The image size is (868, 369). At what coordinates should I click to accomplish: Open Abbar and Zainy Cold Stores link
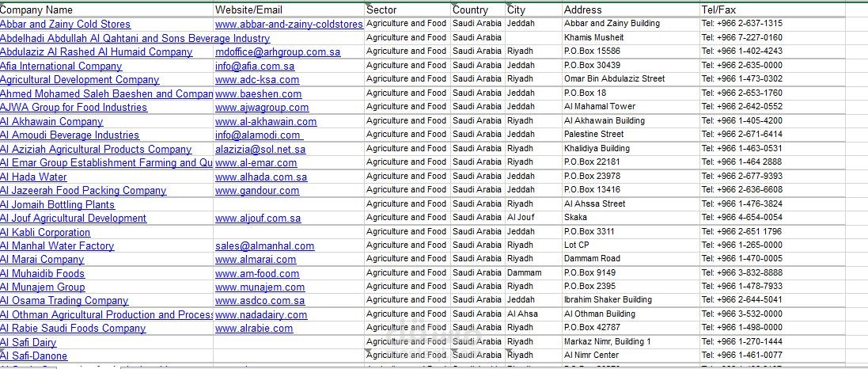point(66,25)
